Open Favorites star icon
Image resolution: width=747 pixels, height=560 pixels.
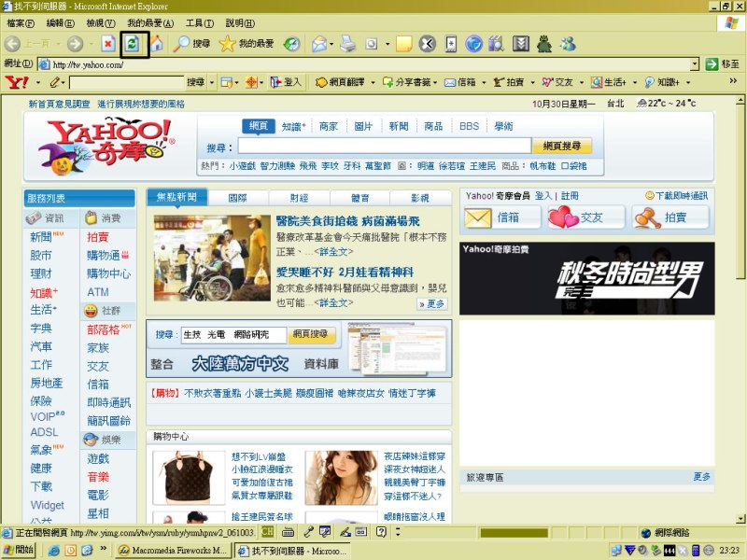point(227,44)
